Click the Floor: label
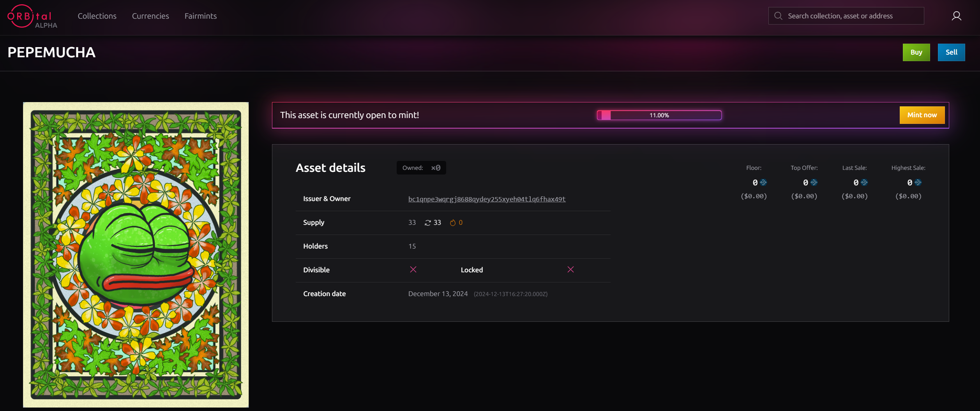 coord(754,168)
